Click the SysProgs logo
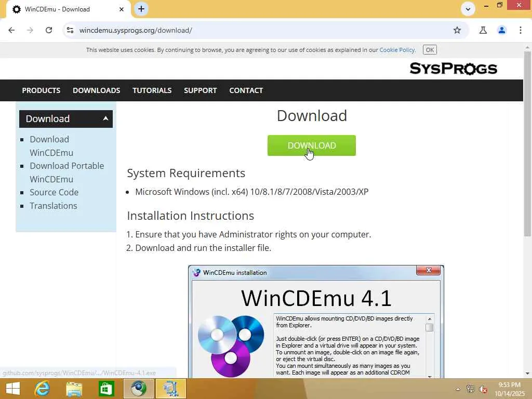Viewport: 532px width, 399px height. (x=453, y=69)
